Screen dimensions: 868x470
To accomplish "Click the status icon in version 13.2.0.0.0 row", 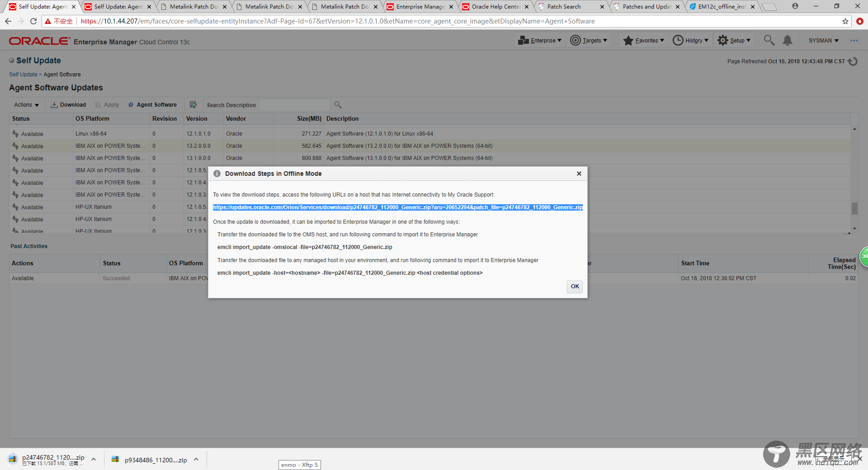I will 15,146.
